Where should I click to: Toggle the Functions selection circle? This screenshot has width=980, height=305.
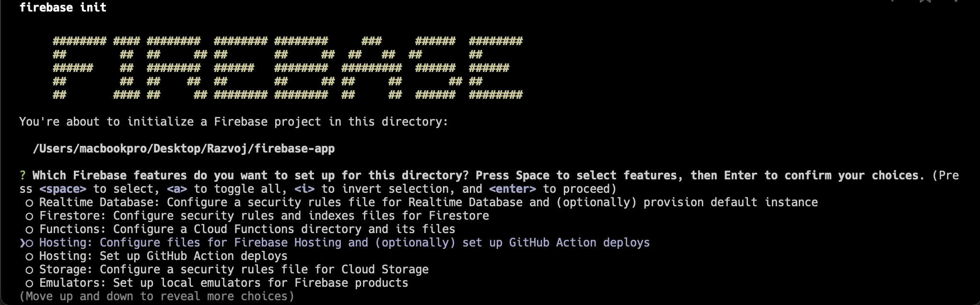(x=29, y=230)
